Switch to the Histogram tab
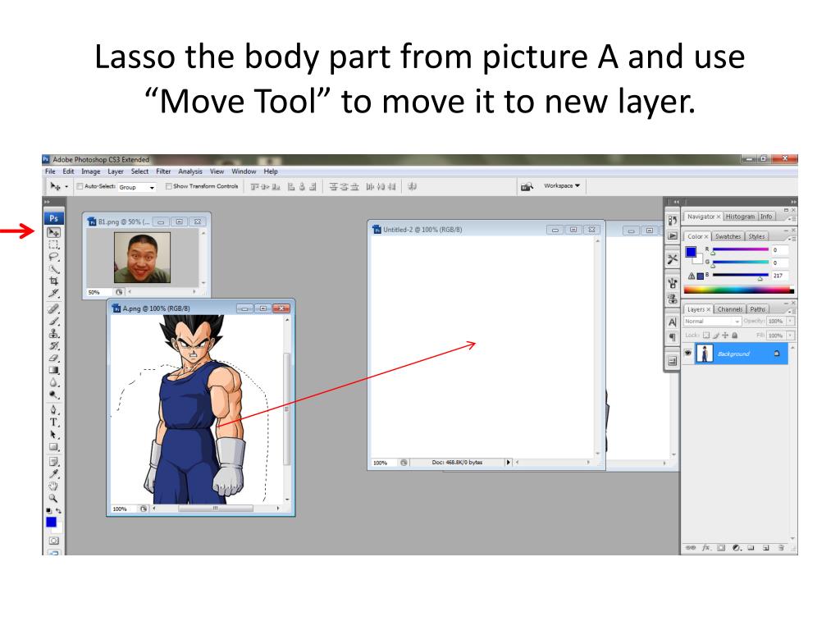This screenshot has width=840, height=630. click(740, 217)
